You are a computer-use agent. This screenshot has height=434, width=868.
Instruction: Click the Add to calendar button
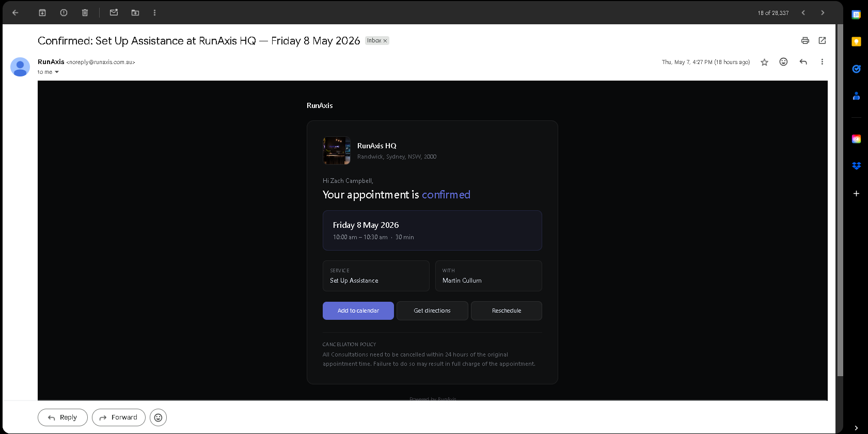(x=358, y=311)
